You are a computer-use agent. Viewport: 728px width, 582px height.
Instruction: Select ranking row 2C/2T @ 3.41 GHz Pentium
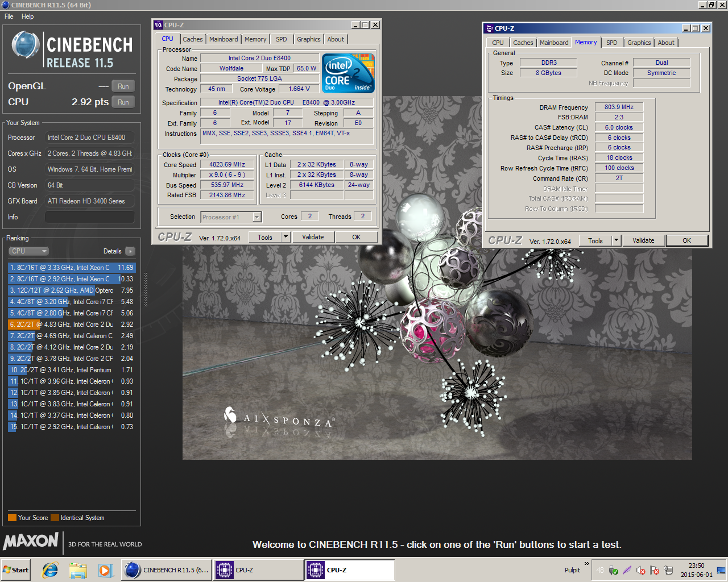72,370
